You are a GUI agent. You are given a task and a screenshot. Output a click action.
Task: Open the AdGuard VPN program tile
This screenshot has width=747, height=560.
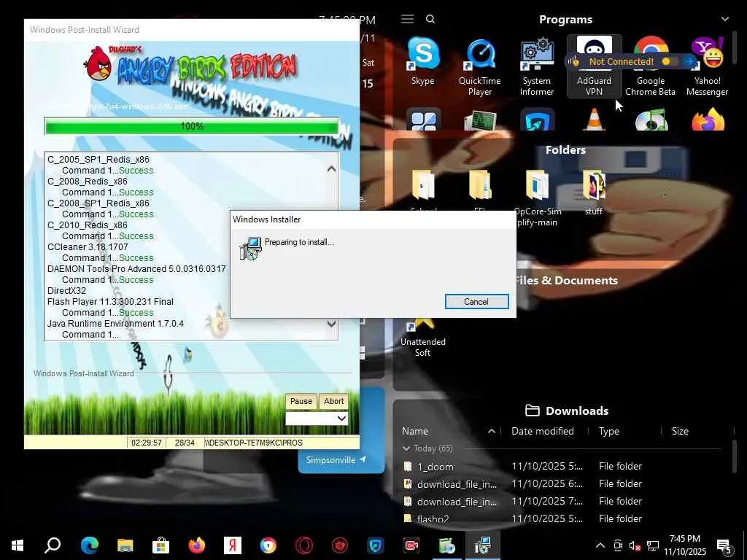coord(594,66)
